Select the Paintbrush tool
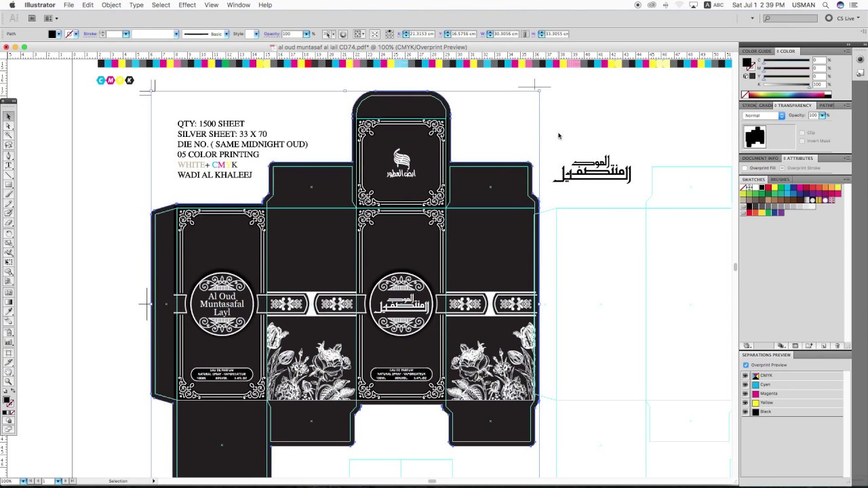The height and width of the screenshot is (488, 868). coord(9,192)
